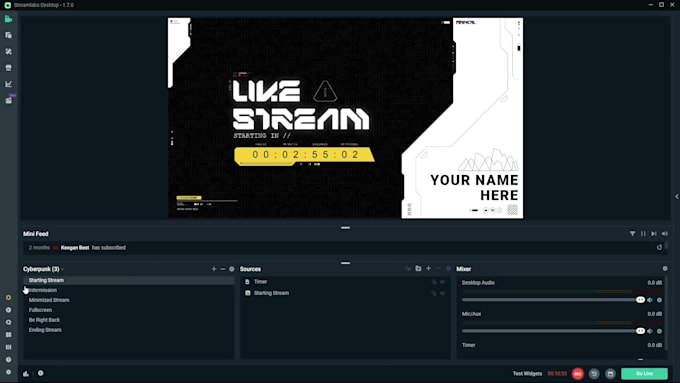Add a new scene with plus icon
680x383 pixels.
[214, 269]
